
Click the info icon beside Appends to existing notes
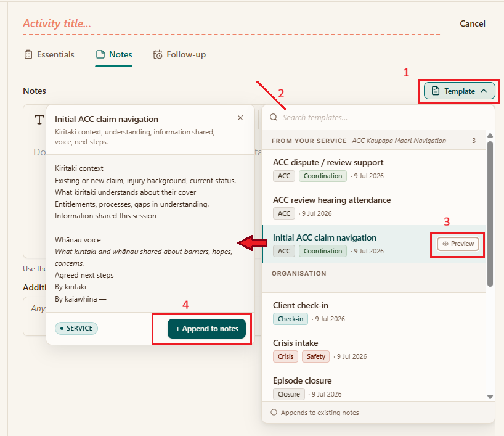274,413
